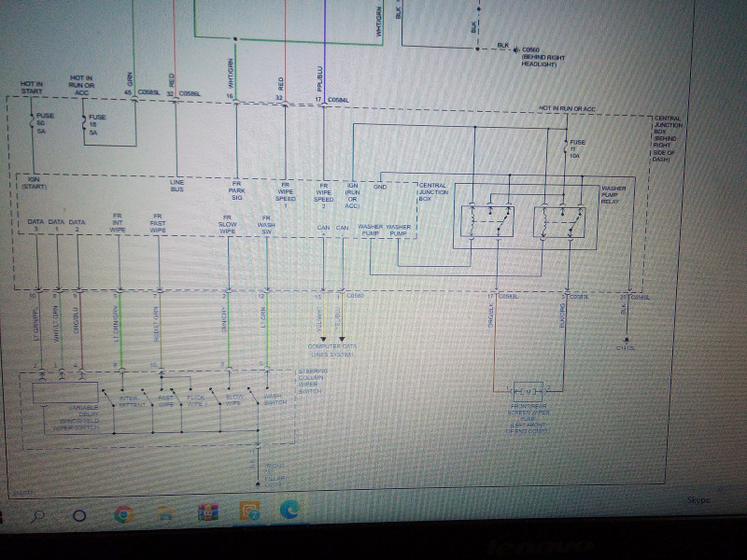Click the taskbar search magnifier icon
Viewport: 747px width, 560px height.
pyautogui.click(x=37, y=516)
